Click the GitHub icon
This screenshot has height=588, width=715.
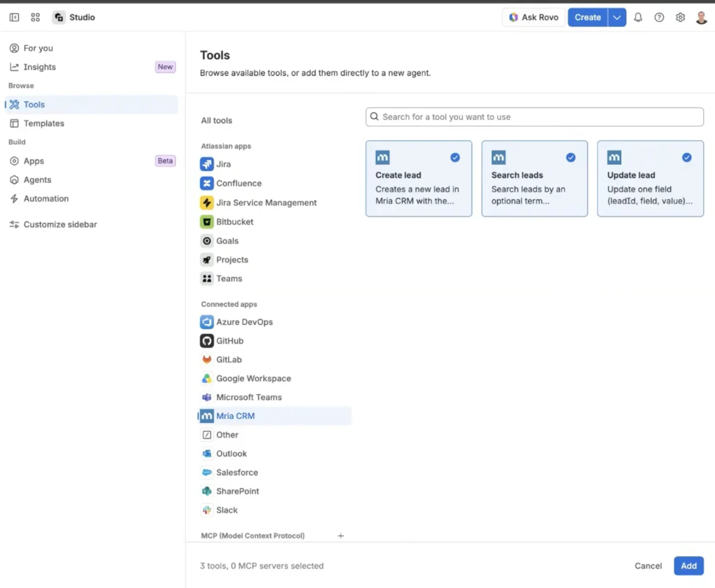point(207,341)
